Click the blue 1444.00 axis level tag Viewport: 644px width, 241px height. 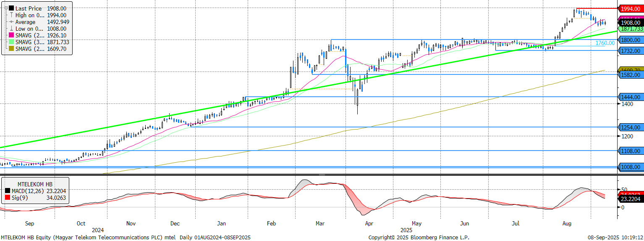pyautogui.click(x=630, y=97)
